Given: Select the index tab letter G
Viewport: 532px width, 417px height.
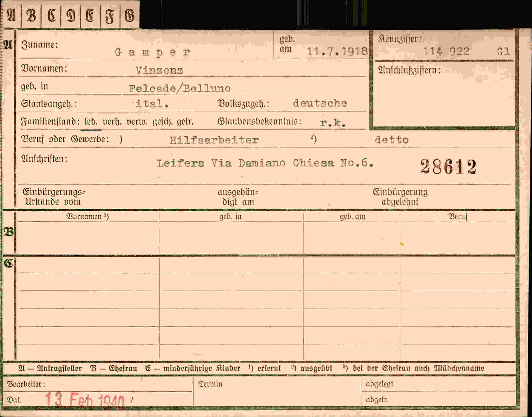Looking at the screenshot, I should point(129,16).
